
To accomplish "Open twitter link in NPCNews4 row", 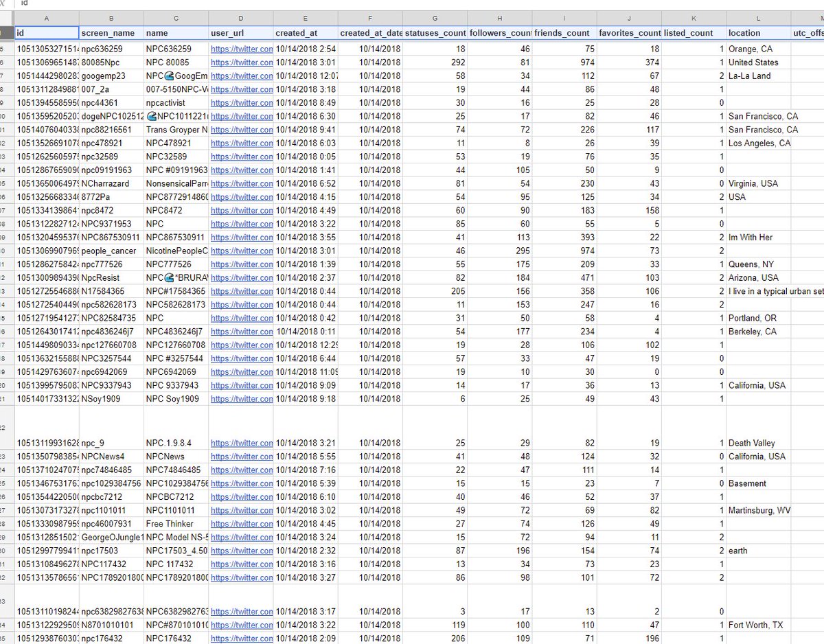I will click(x=242, y=457).
